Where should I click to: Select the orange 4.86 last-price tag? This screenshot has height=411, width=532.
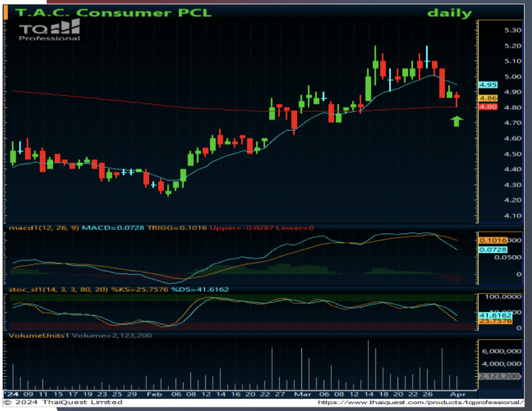pyautogui.click(x=488, y=99)
